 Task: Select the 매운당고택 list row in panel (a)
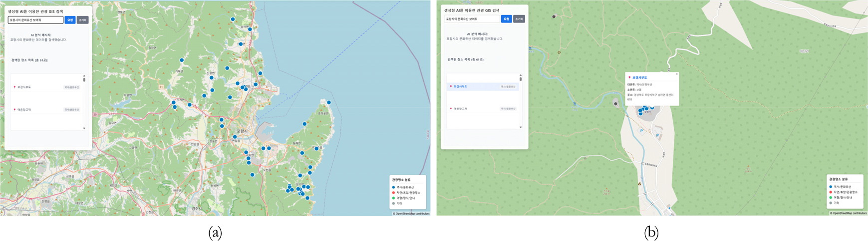point(46,109)
